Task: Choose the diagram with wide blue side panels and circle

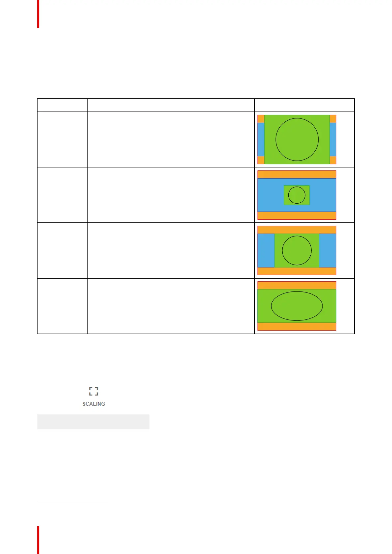Action: pyautogui.click(x=297, y=250)
